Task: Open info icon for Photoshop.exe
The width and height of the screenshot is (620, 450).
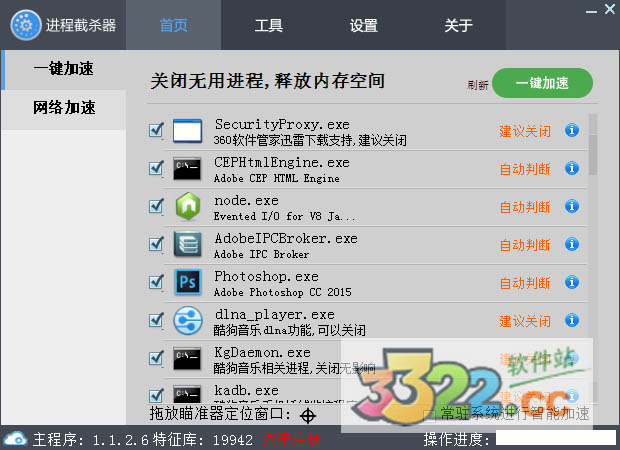Action: coord(572,282)
